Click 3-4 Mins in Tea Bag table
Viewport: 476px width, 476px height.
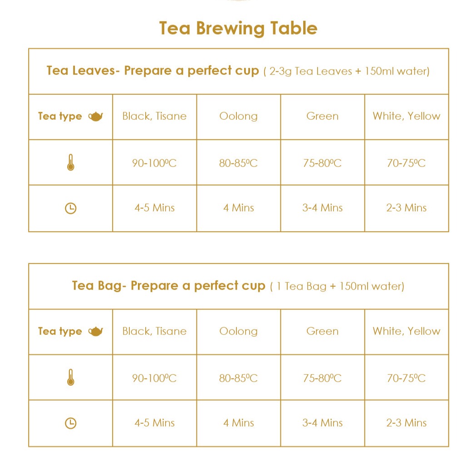[x=322, y=423]
